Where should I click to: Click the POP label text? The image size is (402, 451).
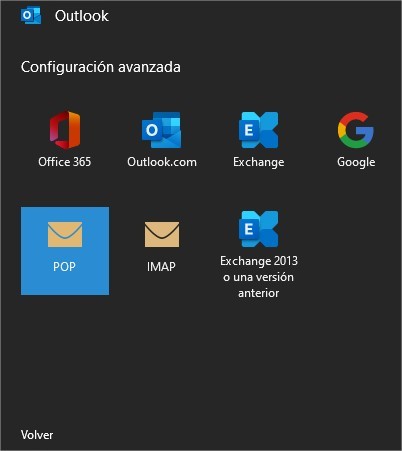point(64,266)
